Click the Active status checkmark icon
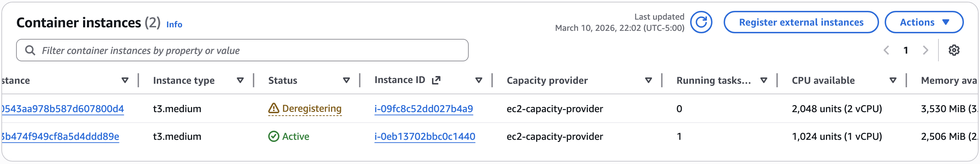 273,137
